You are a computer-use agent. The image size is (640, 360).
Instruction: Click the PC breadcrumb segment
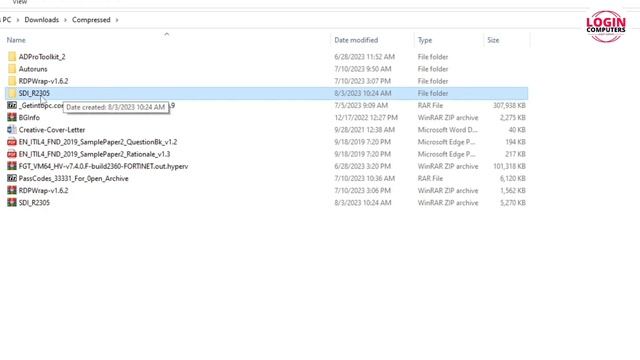(7, 20)
